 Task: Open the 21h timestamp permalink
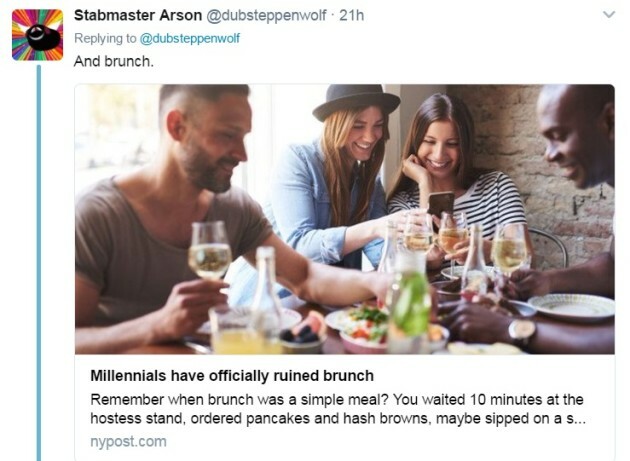[x=352, y=15]
